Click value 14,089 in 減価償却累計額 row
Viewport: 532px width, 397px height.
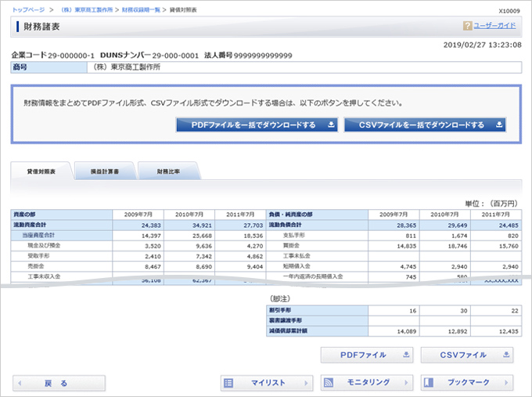tap(407, 331)
